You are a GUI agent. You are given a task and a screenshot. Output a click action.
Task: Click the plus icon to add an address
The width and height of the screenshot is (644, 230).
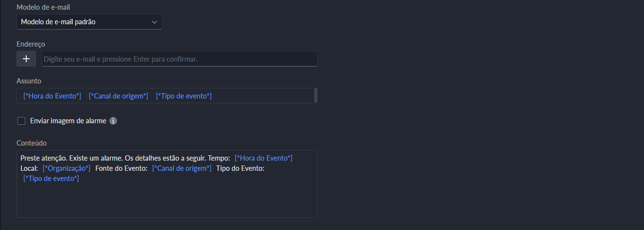(x=26, y=59)
